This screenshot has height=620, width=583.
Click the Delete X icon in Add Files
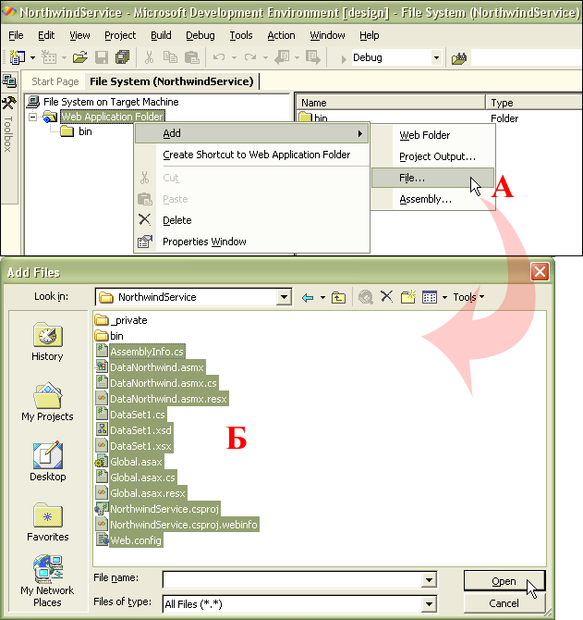pyautogui.click(x=387, y=296)
